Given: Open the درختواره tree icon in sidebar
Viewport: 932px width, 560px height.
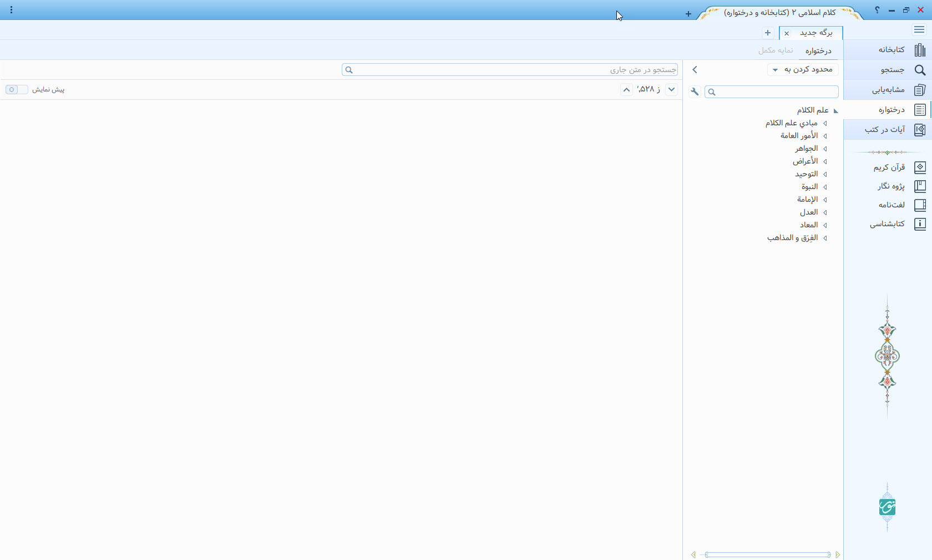Looking at the screenshot, I should (920, 110).
